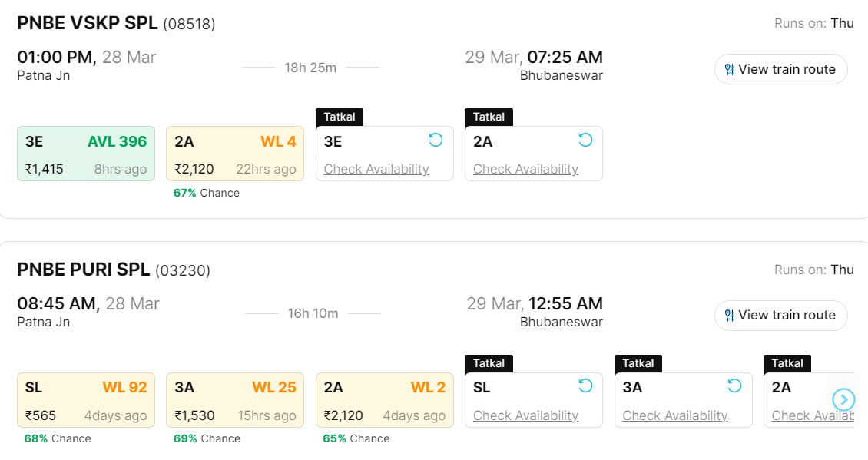The image size is (868, 460).
Task: Click route icon in PNBE VSKP SPL row
Action: [x=729, y=69]
